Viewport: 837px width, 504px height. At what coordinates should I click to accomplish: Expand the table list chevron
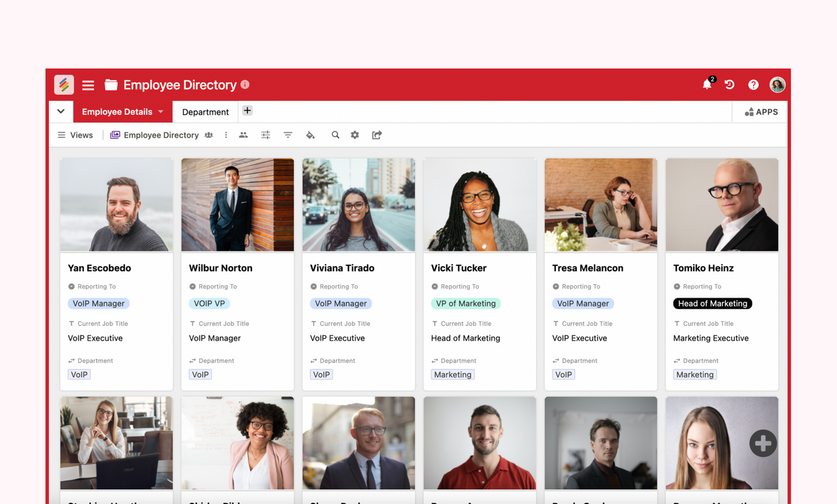[61, 112]
